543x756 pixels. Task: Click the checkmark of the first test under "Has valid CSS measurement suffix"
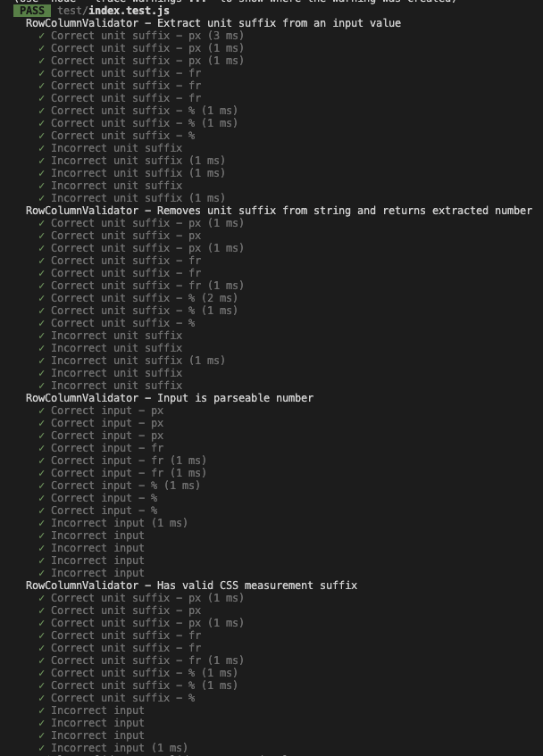(42, 598)
